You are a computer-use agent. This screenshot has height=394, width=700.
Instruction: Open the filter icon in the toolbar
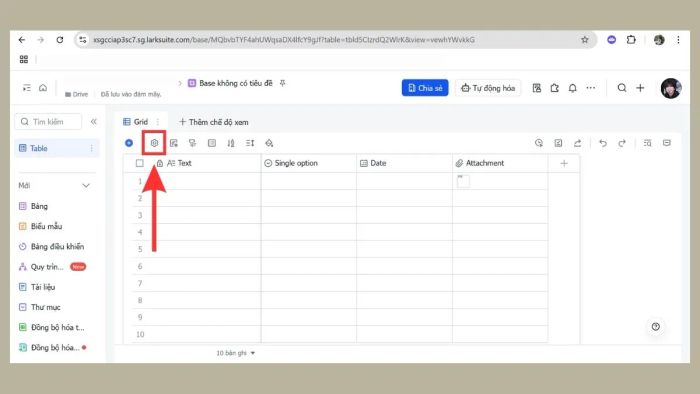pyautogui.click(x=192, y=143)
